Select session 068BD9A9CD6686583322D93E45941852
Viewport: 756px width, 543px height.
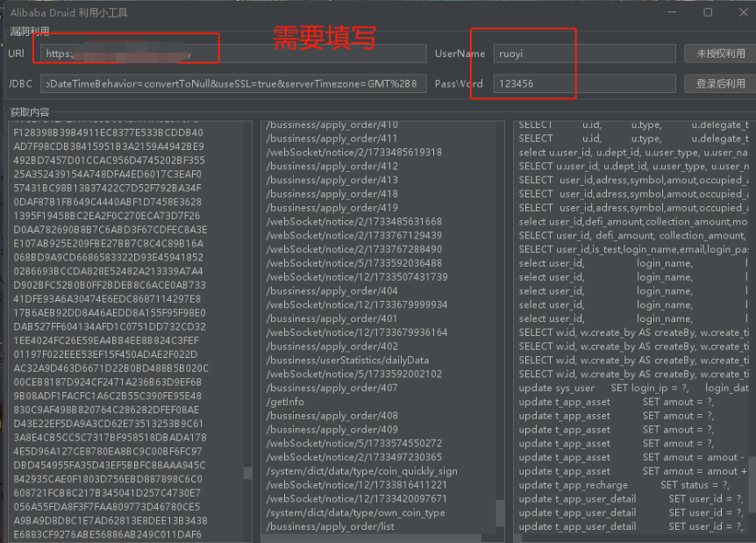109,257
